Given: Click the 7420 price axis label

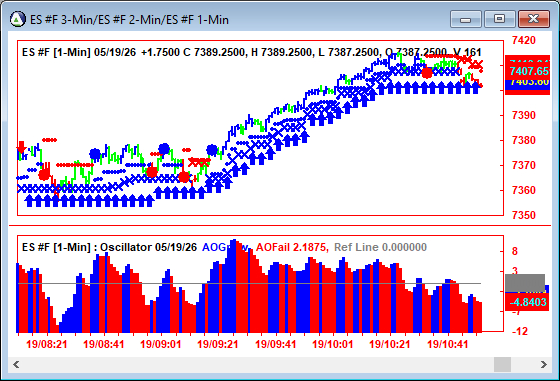Looking at the screenshot, I should [524, 40].
